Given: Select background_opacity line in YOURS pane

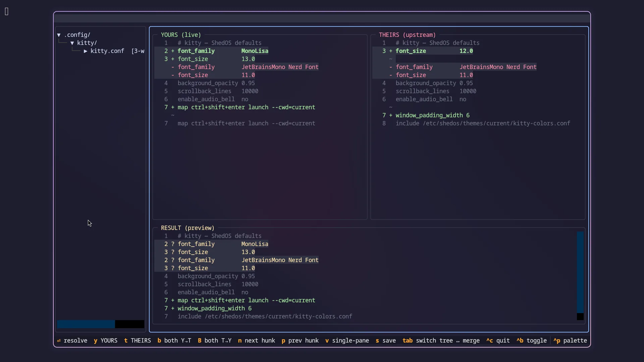Looking at the screenshot, I should [x=210, y=83].
